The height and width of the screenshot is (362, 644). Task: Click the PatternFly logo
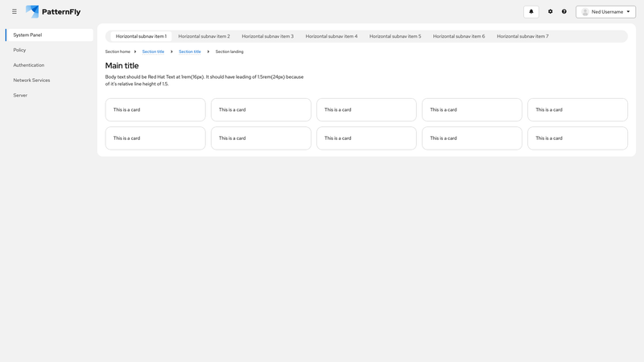pyautogui.click(x=53, y=12)
